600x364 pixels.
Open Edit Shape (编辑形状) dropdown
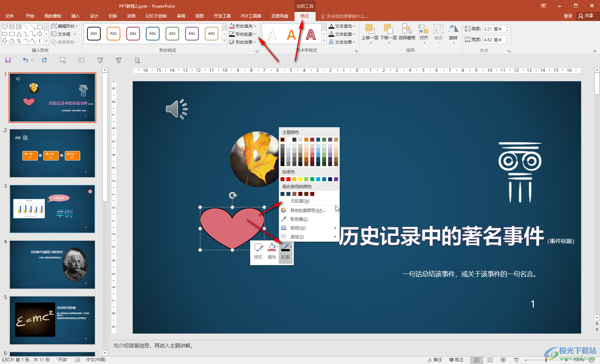point(64,26)
